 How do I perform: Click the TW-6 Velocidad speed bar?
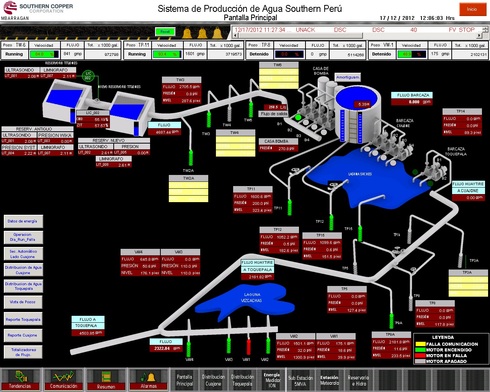coord(44,54)
